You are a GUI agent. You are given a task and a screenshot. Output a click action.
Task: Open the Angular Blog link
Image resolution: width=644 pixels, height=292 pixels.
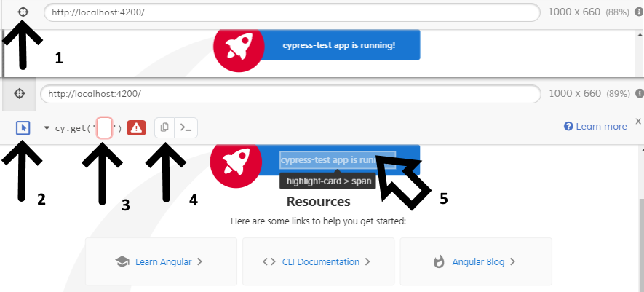click(x=478, y=261)
